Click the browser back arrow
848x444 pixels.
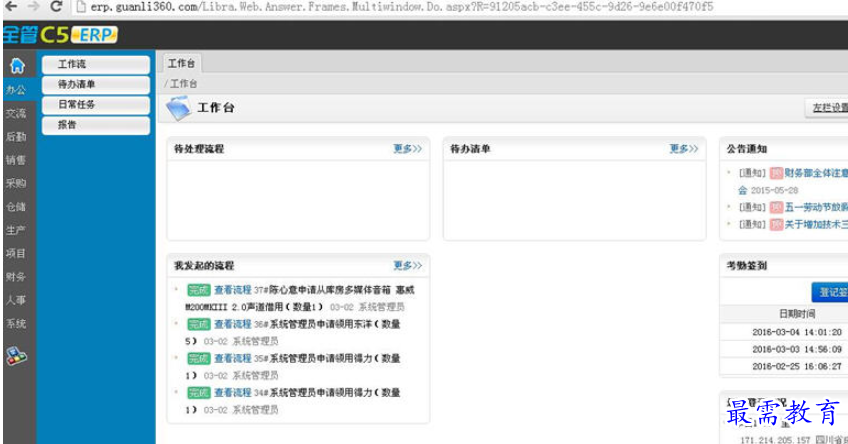tap(10, 6)
